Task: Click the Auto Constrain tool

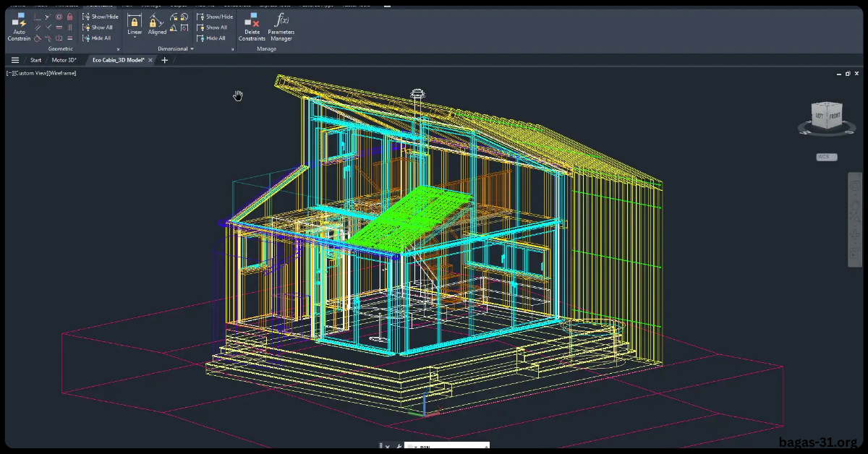Action: [x=19, y=27]
